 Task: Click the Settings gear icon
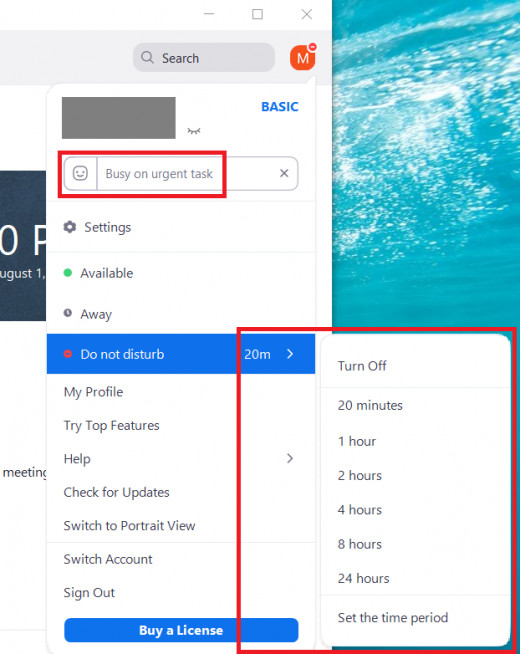(70, 227)
